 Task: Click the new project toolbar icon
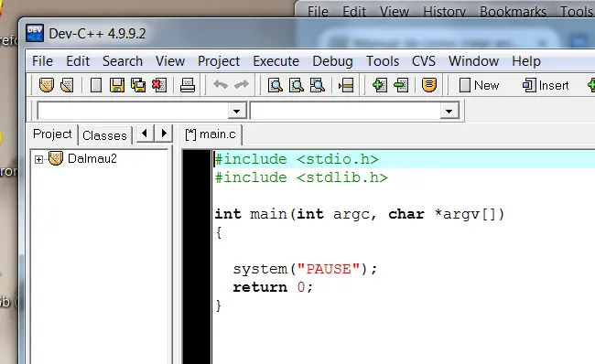(47, 85)
